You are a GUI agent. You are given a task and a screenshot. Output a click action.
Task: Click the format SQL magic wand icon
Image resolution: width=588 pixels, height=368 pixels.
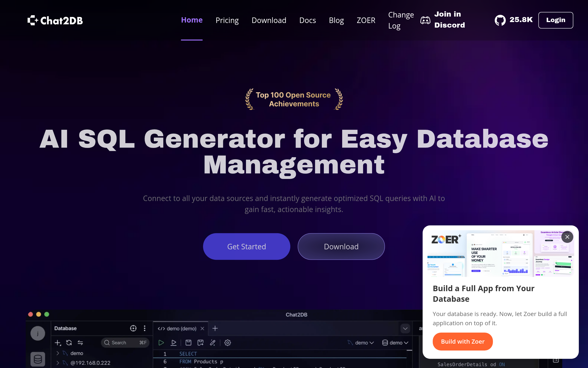[x=213, y=343]
